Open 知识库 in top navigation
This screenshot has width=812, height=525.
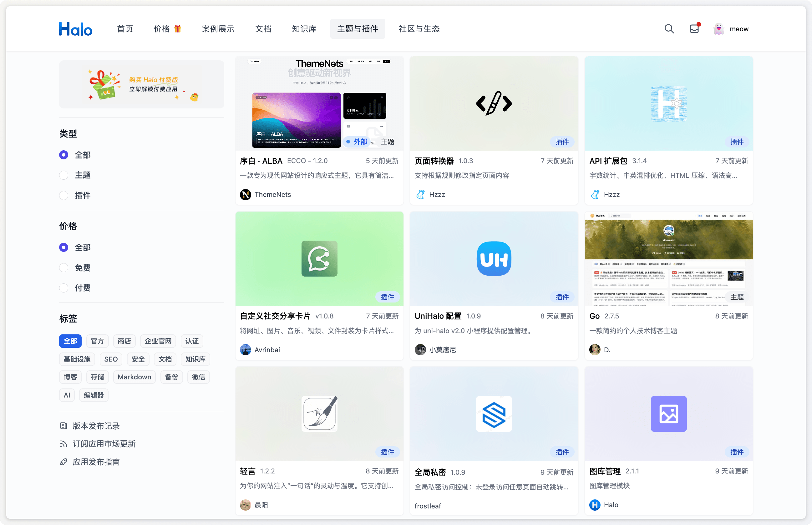304,29
